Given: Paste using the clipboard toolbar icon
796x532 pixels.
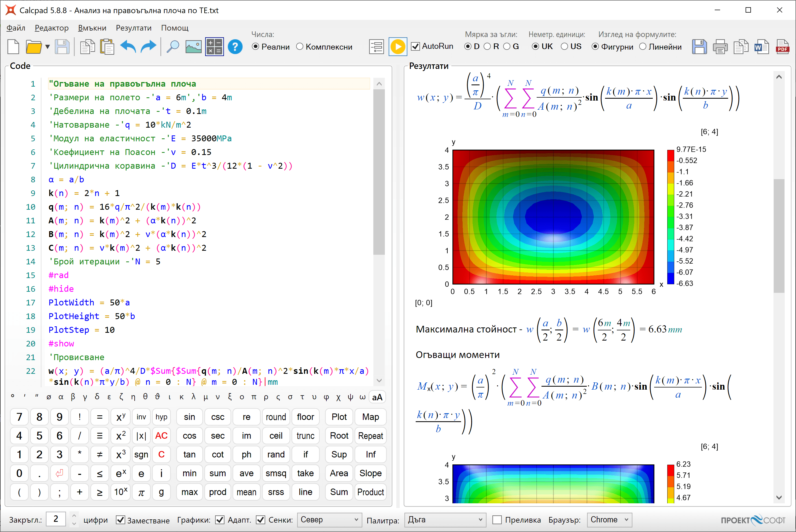Looking at the screenshot, I should point(107,47).
